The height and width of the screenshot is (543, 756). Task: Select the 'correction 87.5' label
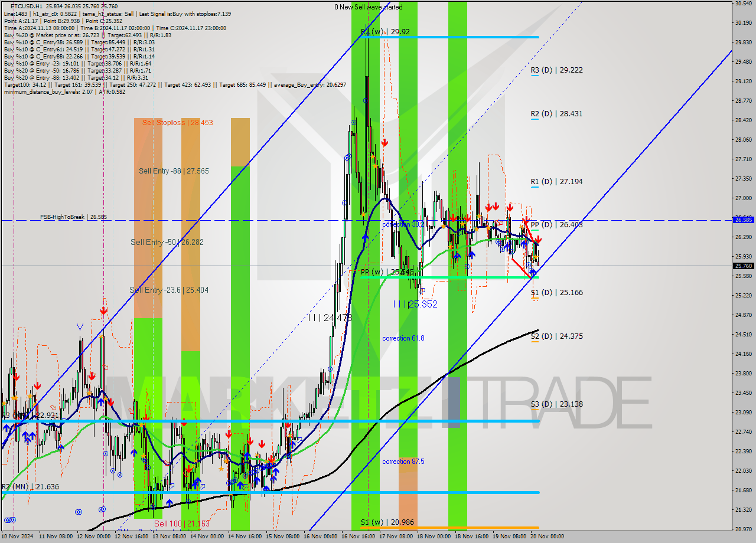pos(403,462)
